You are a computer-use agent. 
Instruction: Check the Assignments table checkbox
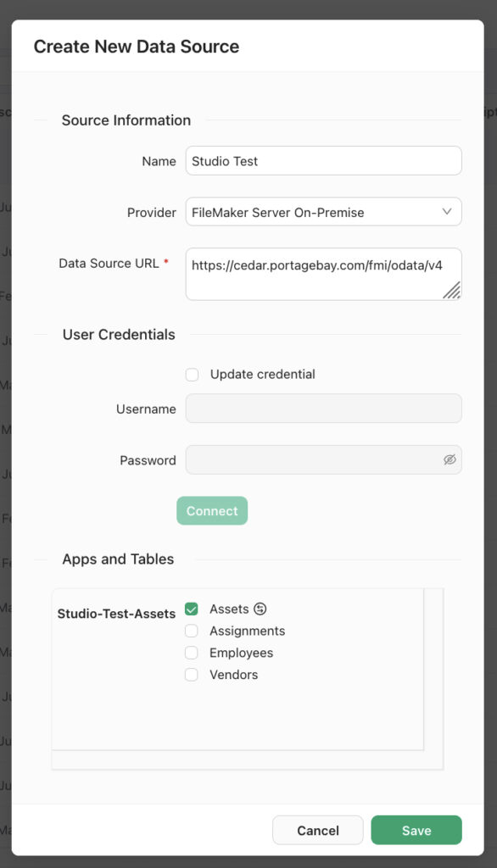[191, 631]
